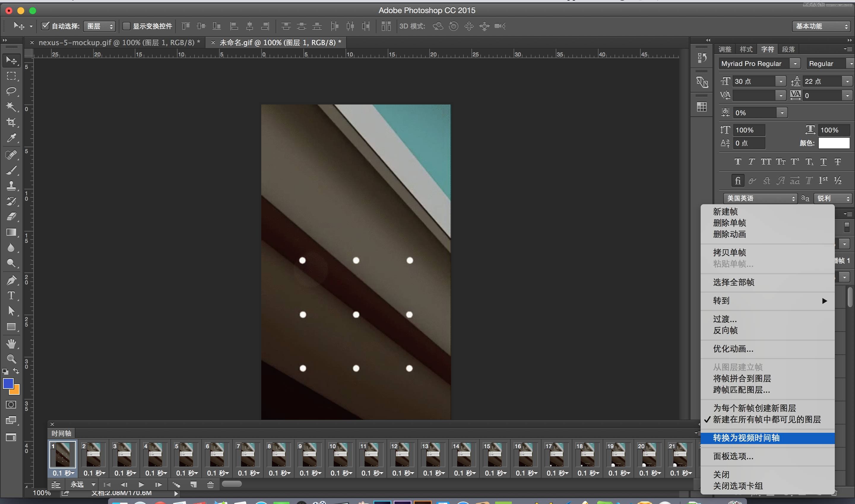Select the Spot Healing Brush tool
Viewport: 855px width, 504px height.
coord(11,155)
